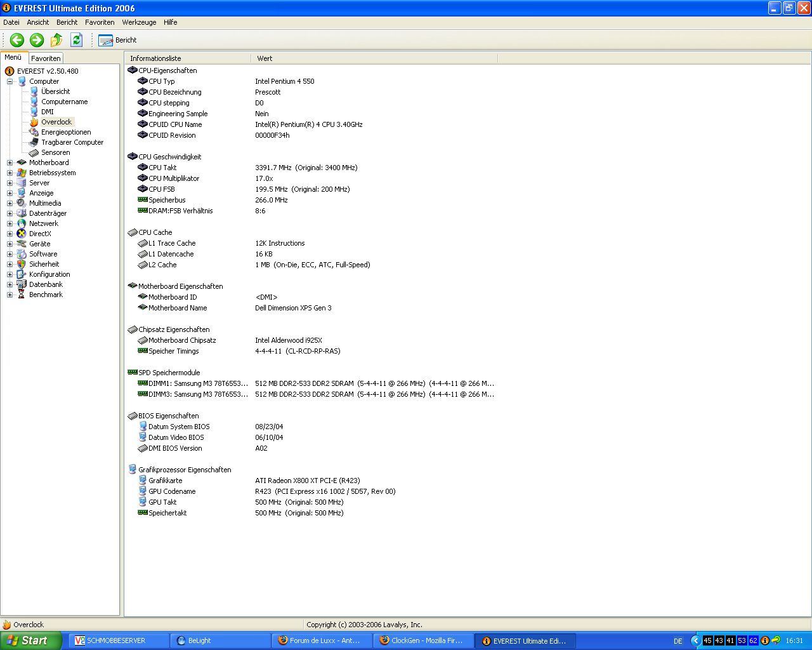Click the Refresh toolbar icon
The image size is (812, 650).
coord(76,40)
